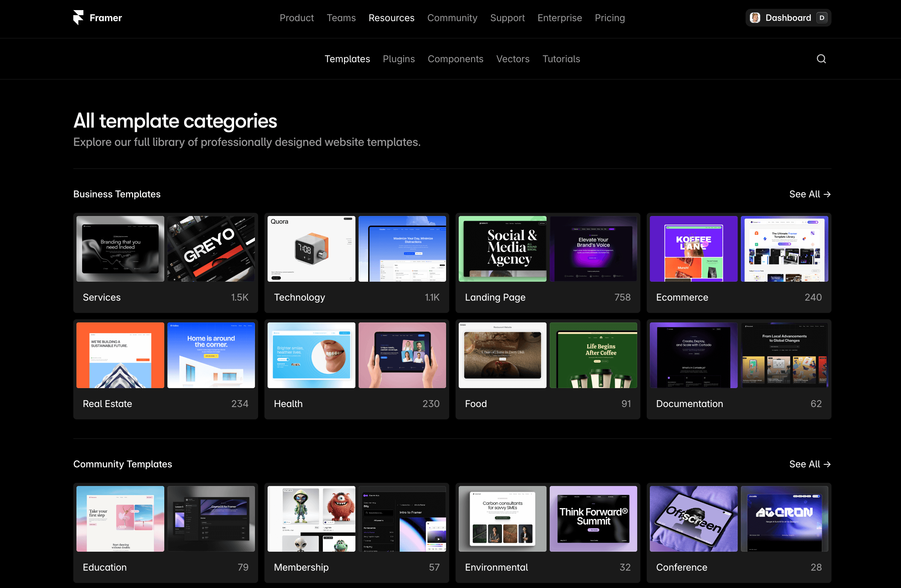Click the Framer logo icon

pos(78,18)
